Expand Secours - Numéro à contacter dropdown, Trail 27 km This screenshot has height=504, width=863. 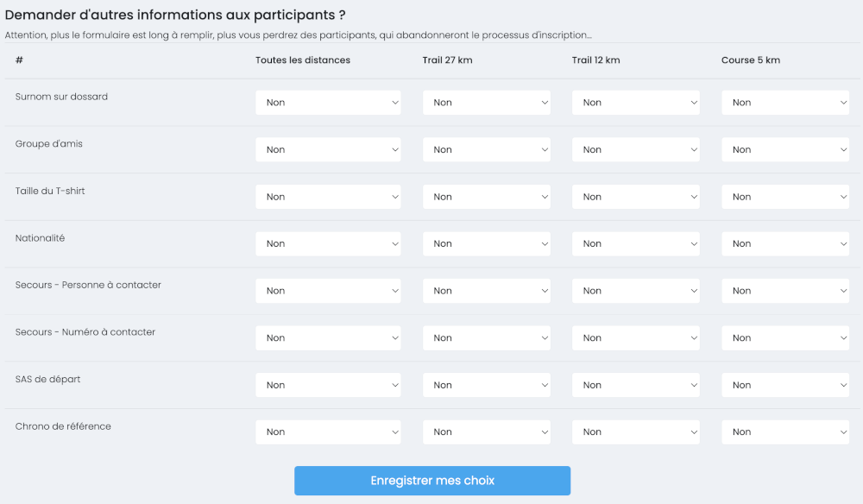pyautogui.click(x=486, y=338)
